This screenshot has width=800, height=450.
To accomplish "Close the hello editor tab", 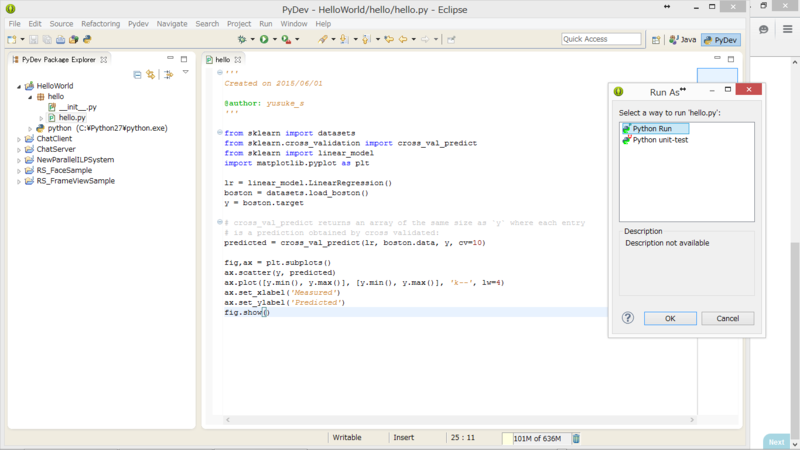I will pyautogui.click(x=238, y=60).
